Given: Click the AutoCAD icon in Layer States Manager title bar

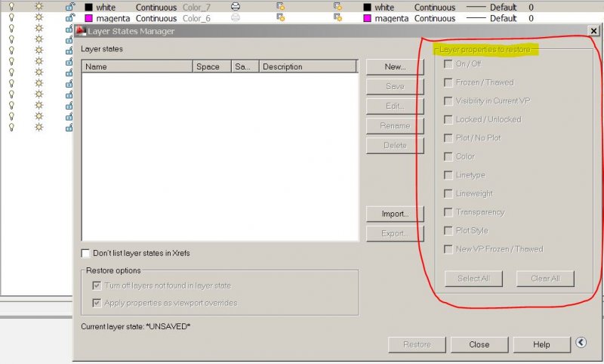Looking at the screenshot, I should (x=80, y=30).
